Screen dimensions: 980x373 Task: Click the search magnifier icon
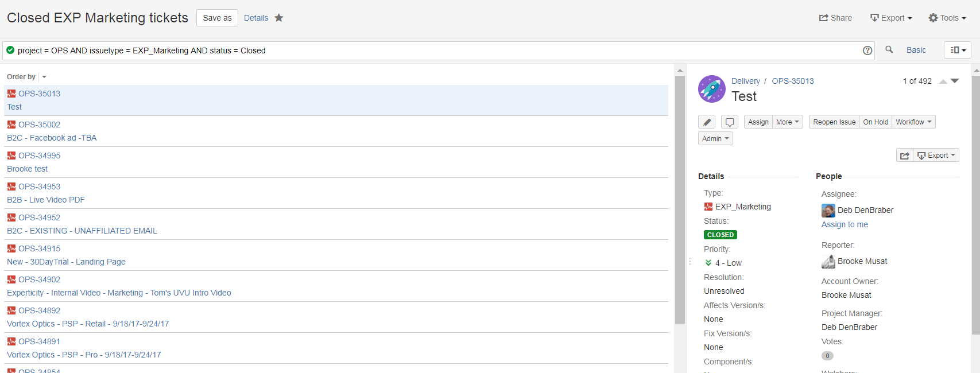[x=889, y=50]
